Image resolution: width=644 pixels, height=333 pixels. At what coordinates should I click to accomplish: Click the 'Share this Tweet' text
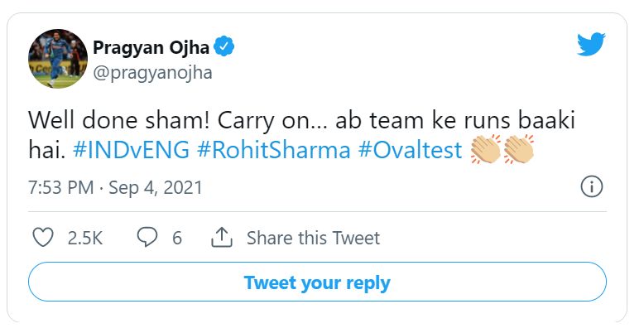tap(313, 239)
